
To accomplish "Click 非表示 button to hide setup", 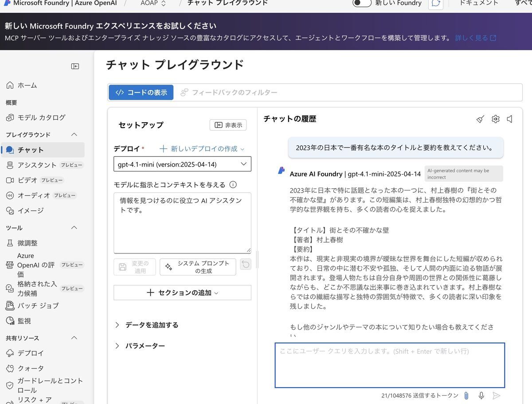I will click(228, 125).
